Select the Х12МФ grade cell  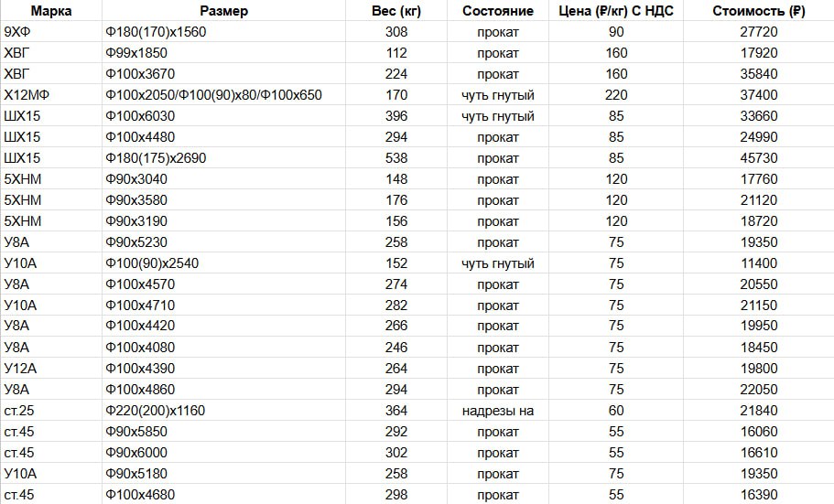click(x=51, y=95)
